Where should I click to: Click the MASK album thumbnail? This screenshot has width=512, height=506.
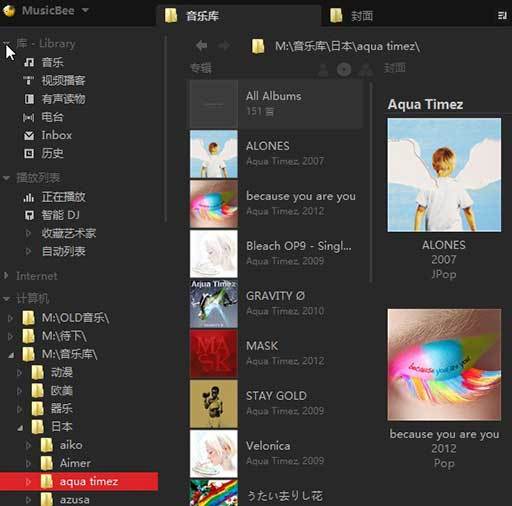(x=214, y=354)
